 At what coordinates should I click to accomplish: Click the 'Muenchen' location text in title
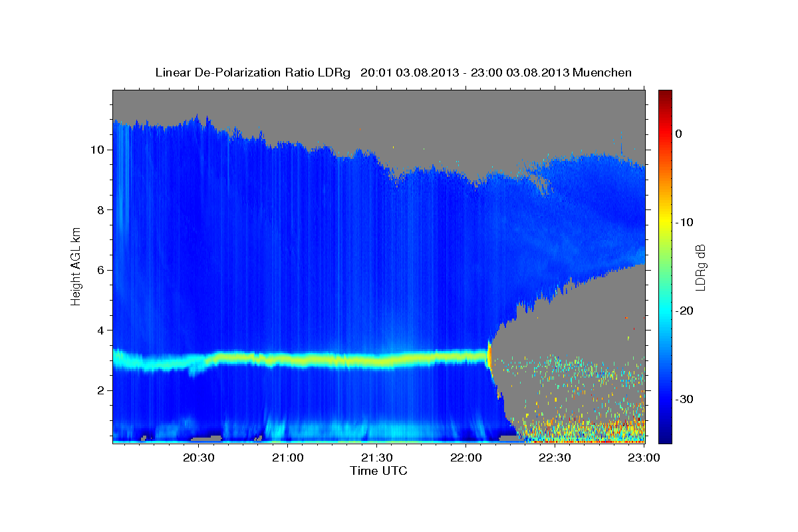tap(603, 72)
